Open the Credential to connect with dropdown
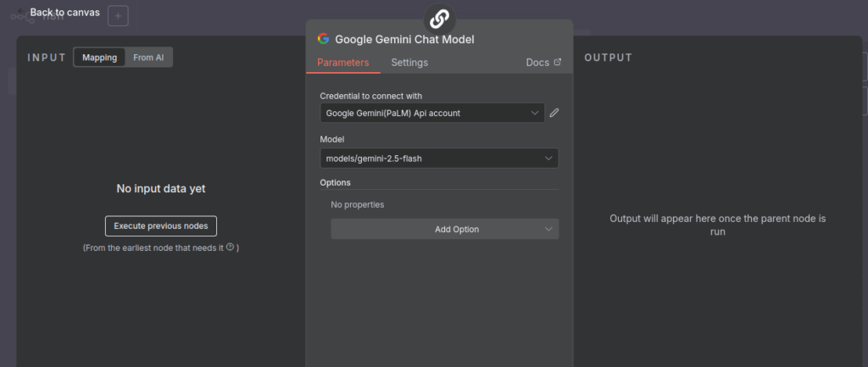This screenshot has height=367, width=868. tap(432, 113)
